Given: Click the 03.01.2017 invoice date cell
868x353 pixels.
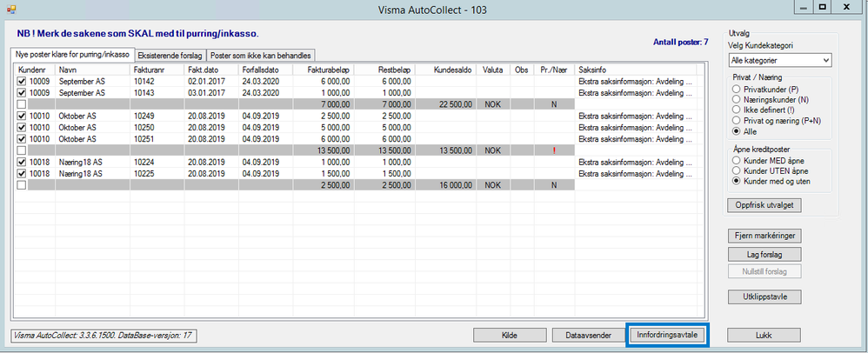Looking at the screenshot, I should [x=205, y=93].
